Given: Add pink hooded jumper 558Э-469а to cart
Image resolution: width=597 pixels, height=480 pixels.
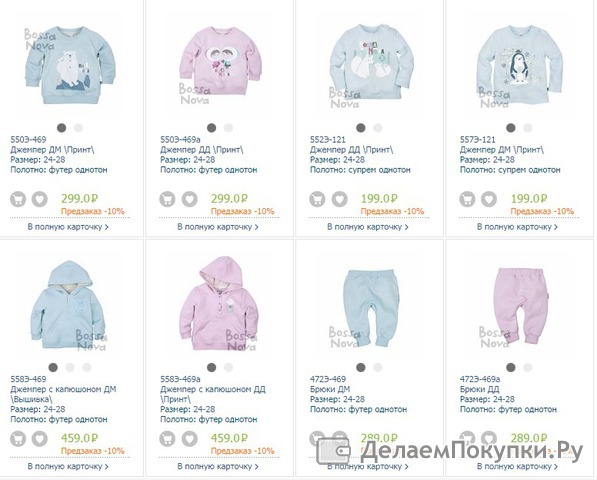Looking at the screenshot, I should (x=167, y=439).
